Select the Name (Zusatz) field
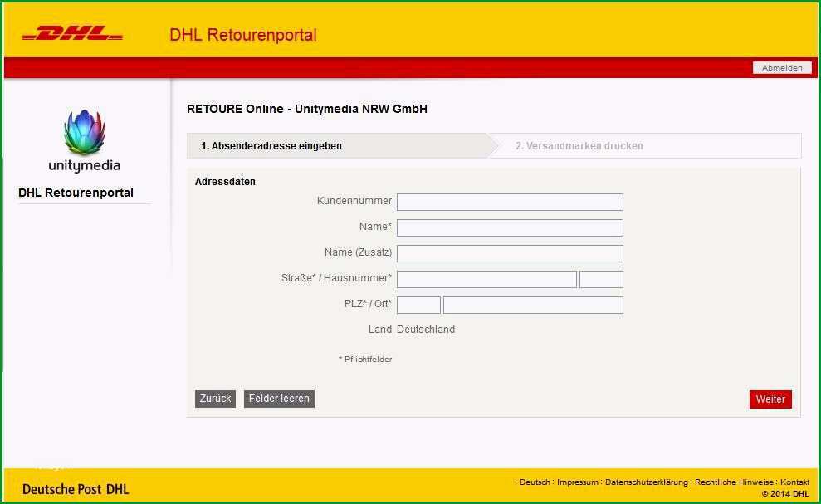Image resolution: width=821 pixels, height=504 pixels. (510, 253)
